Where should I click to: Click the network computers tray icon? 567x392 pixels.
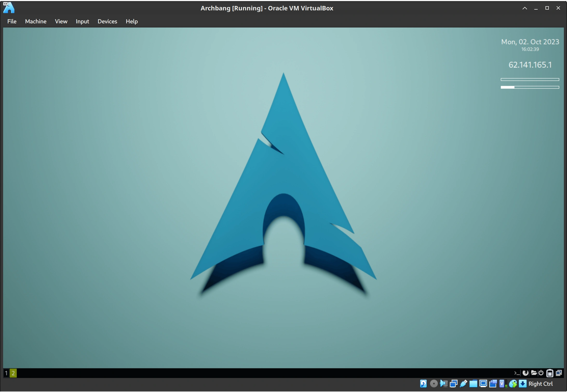click(x=559, y=373)
